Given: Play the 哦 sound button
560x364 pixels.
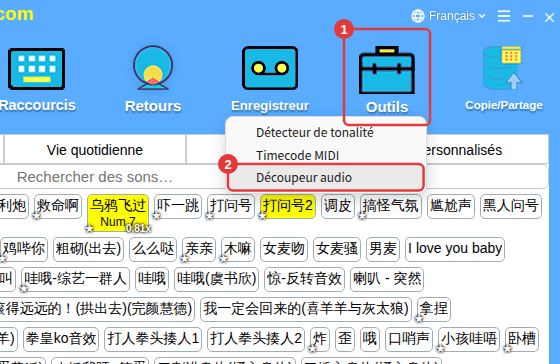Looking at the screenshot, I should pos(370,339).
